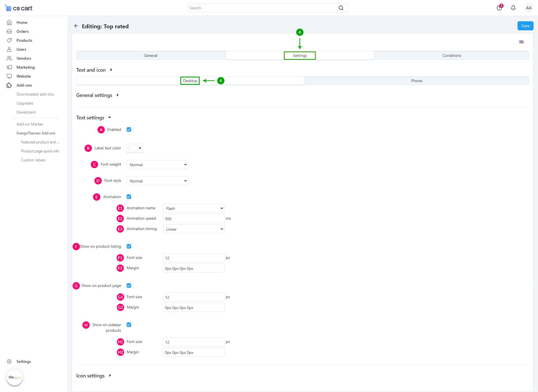Open the notifications bell
This screenshot has height=392, width=538.
(x=513, y=8)
